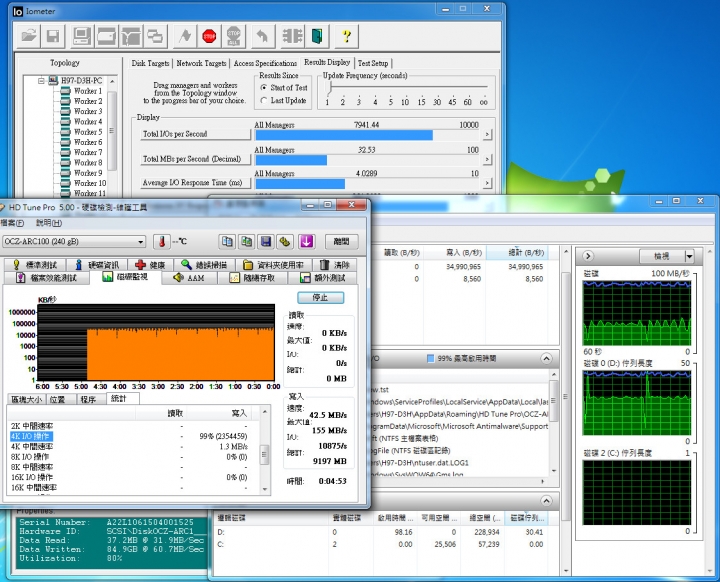
Task: Copy text results icon in HD Tune
Action: click(227, 242)
